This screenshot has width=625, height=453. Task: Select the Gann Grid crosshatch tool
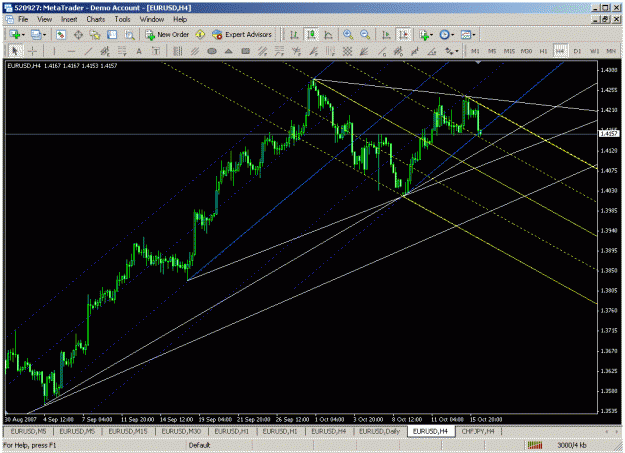point(347,51)
